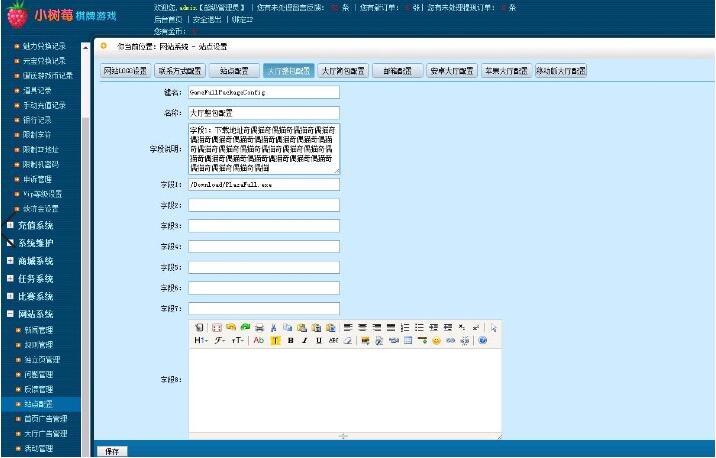Screen dimensions: 716x458
Task: Click the scissors Cut icon
Action: (x=274, y=327)
